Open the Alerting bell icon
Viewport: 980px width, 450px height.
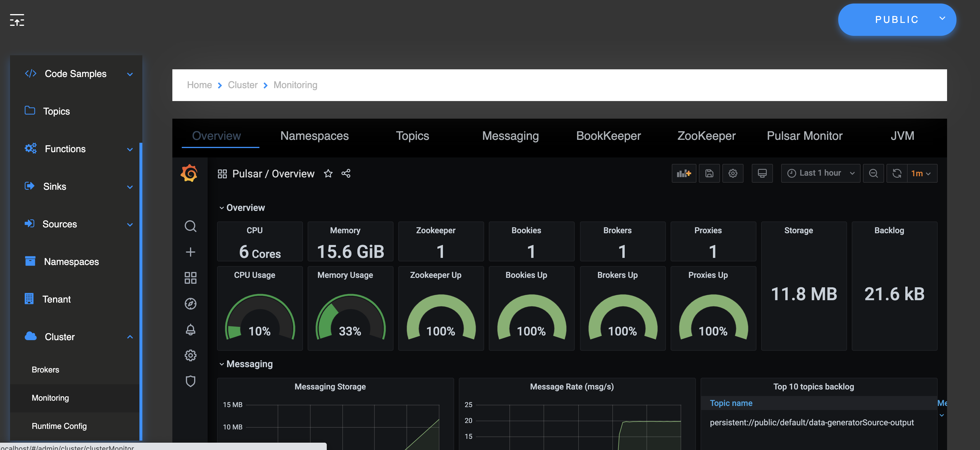click(190, 330)
